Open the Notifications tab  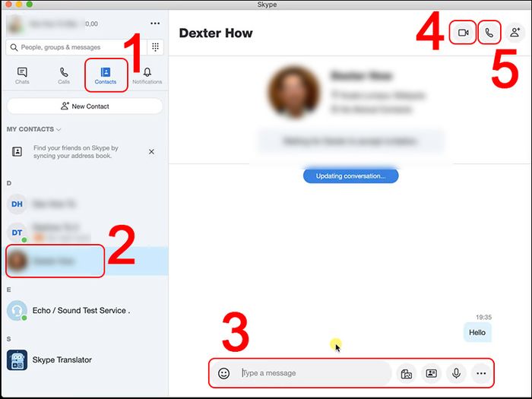pos(147,76)
